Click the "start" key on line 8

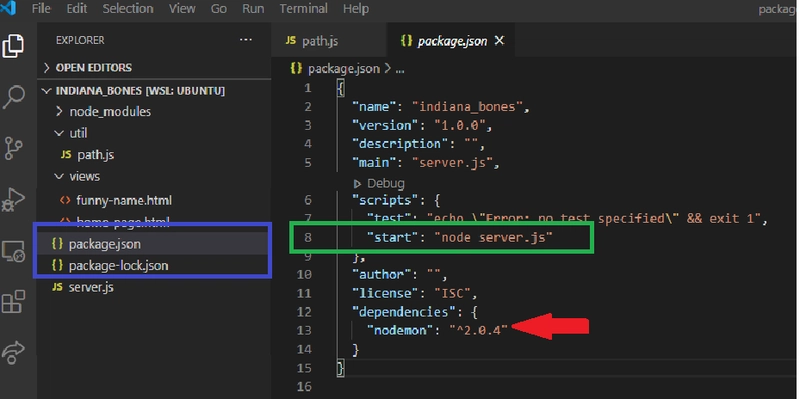click(x=393, y=237)
